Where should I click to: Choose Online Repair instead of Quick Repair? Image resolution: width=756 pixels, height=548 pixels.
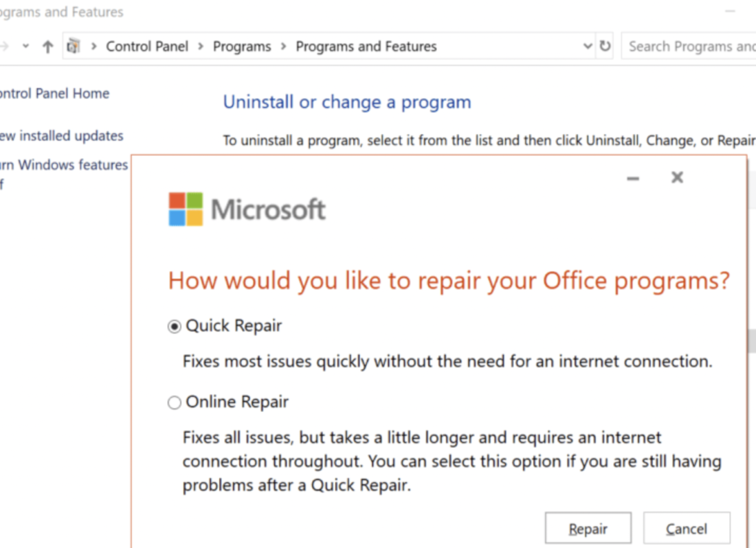(x=174, y=402)
